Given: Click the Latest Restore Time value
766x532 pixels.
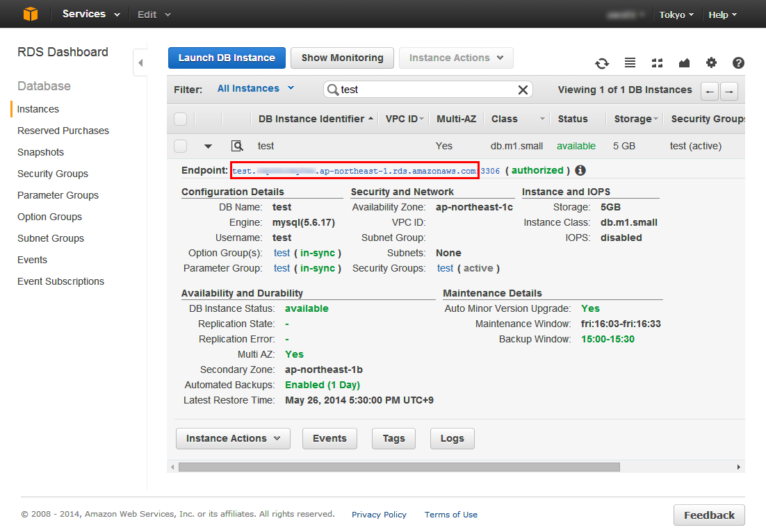Looking at the screenshot, I should [359, 400].
